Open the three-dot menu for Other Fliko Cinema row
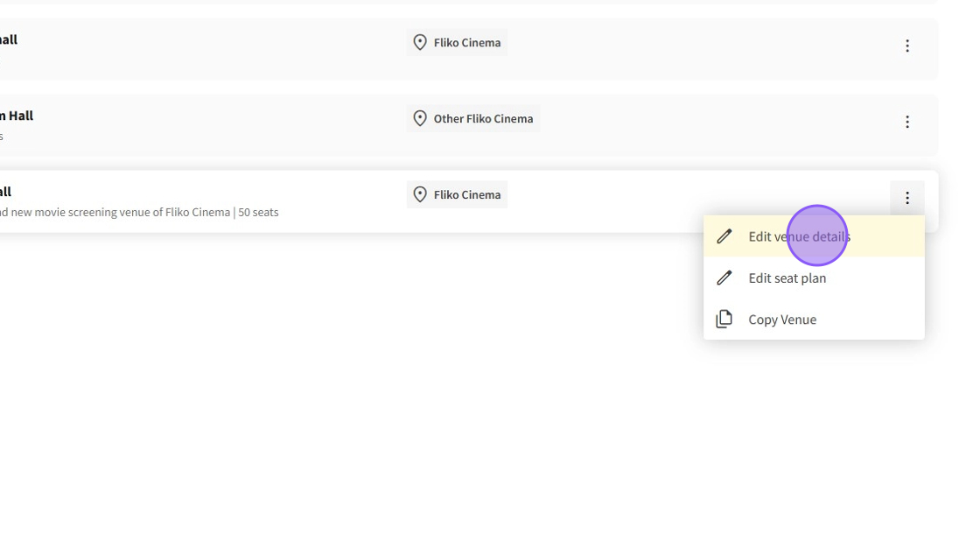Image resolution: width=980 pixels, height=548 pixels. (906, 122)
